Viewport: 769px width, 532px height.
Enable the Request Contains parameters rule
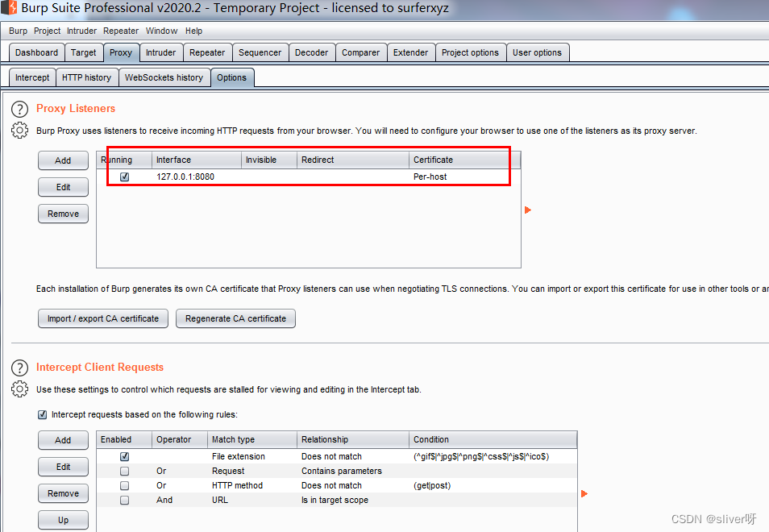125,472
